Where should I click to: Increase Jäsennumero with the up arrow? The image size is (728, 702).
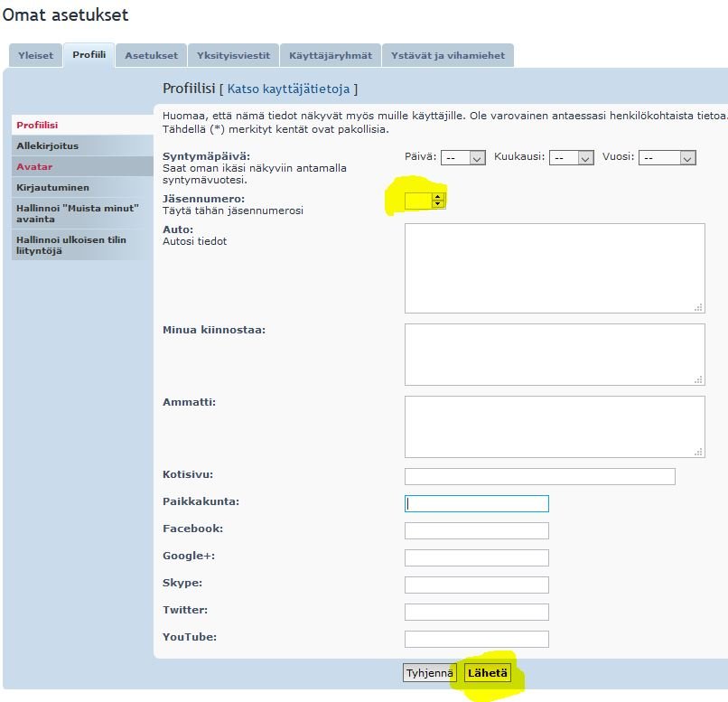pos(438,196)
